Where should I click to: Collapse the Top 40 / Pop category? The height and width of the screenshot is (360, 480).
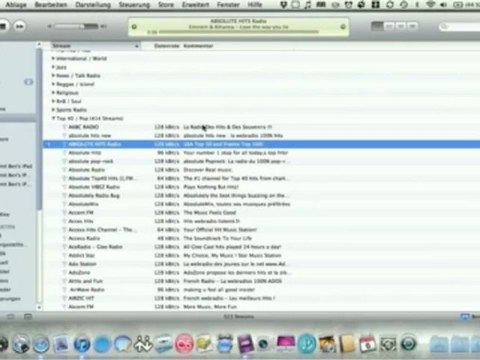click(x=53, y=118)
